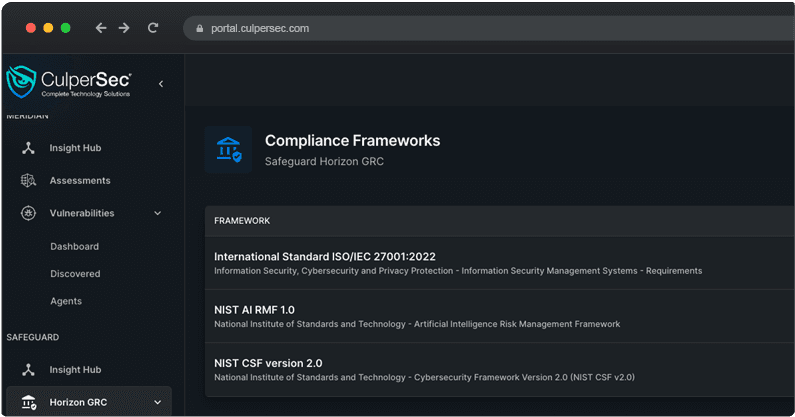Click the Compliance Frameworks page title
Screen dimensions: 795x417
352,141
